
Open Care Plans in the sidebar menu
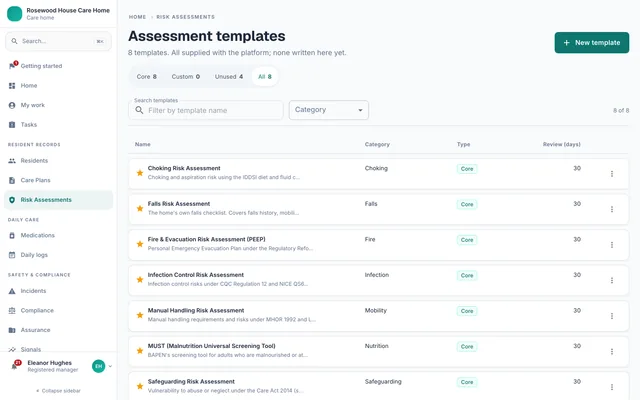tap(58, 180)
